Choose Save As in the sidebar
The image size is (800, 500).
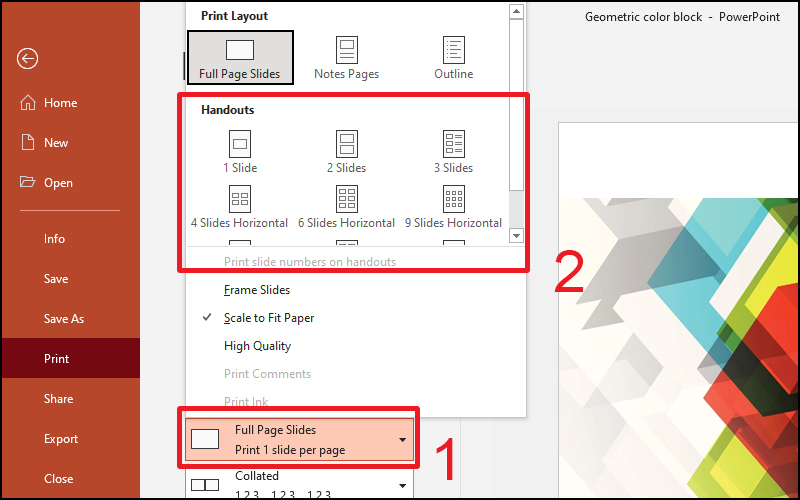pos(70,319)
